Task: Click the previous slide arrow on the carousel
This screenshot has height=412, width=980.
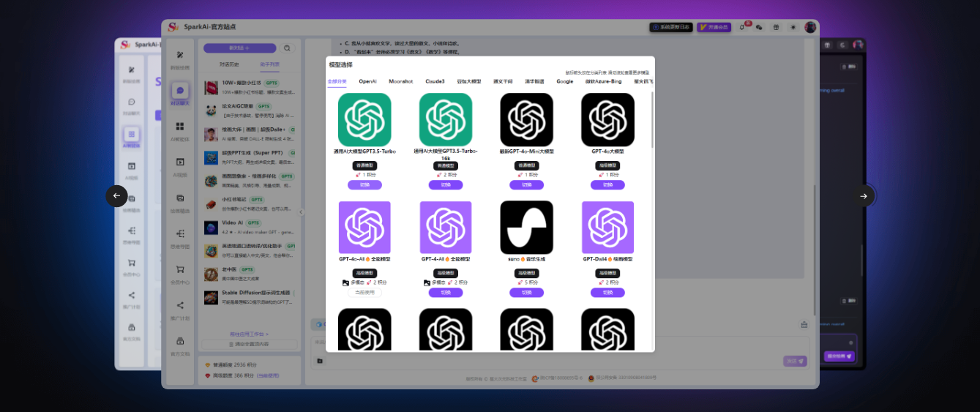Action: (x=116, y=196)
